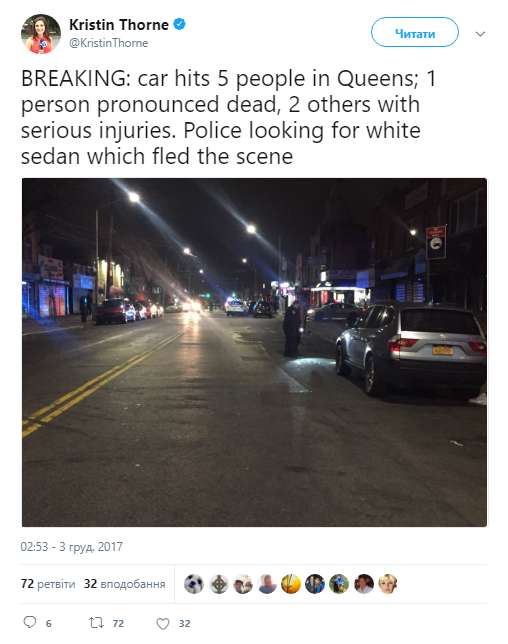Click the reply count 6
The image size is (508, 644).
point(48,623)
